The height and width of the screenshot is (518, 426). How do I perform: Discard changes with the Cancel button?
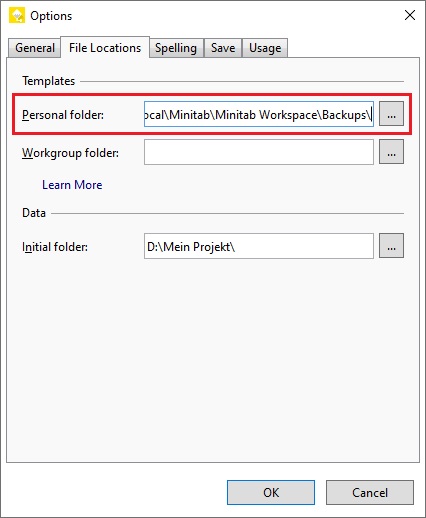click(370, 492)
